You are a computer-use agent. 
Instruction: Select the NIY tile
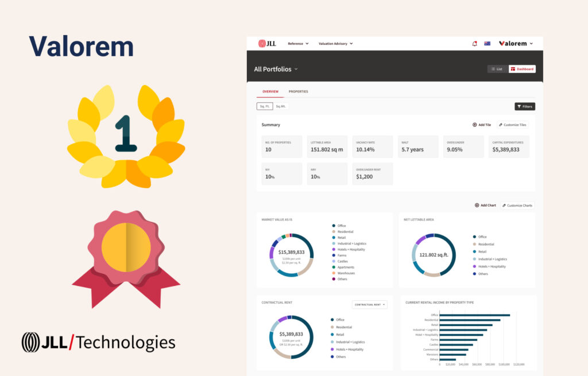tap(281, 174)
